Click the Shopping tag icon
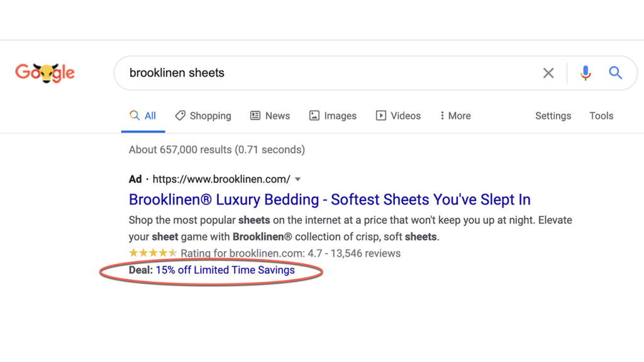The height and width of the screenshot is (362, 644). pyautogui.click(x=180, y=116)
